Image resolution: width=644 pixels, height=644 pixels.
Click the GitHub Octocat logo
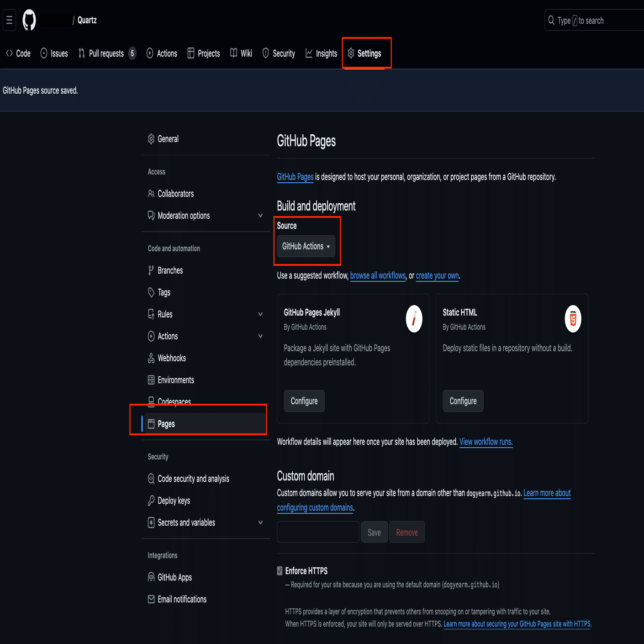29,20
